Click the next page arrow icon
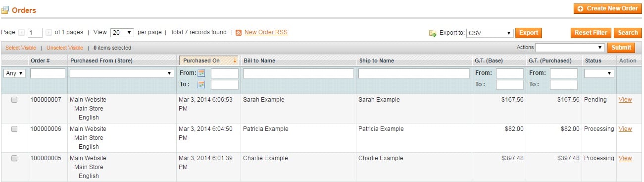 point(49,33)
